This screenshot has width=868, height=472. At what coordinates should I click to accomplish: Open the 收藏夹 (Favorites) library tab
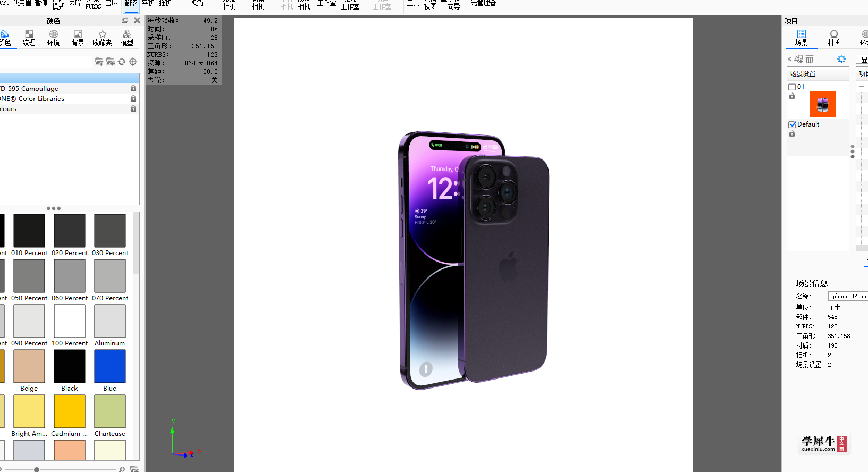102,38
